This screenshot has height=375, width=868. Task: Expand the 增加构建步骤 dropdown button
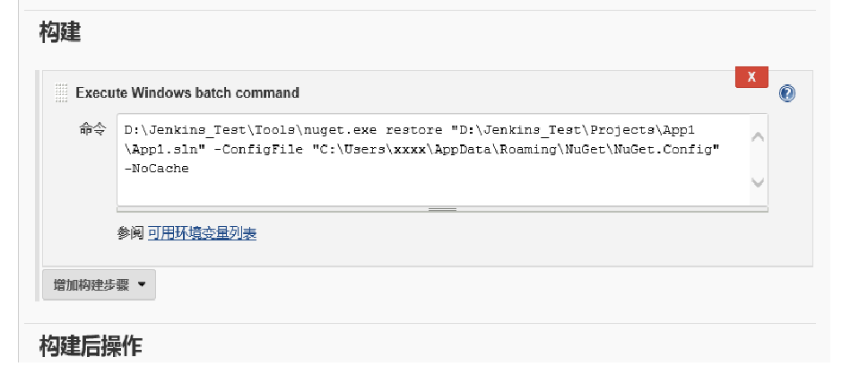(100, 284)
